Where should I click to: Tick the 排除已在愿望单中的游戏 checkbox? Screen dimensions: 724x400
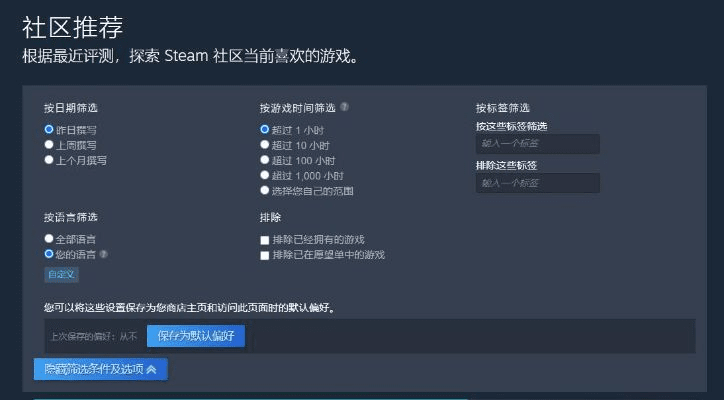[x=265, y=255]
